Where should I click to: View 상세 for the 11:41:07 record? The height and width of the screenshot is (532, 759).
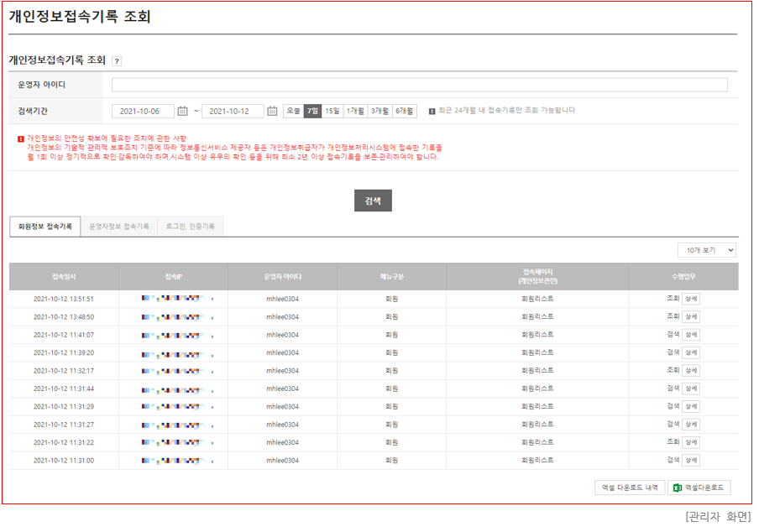pyautogui.click(x=691, y=335)
